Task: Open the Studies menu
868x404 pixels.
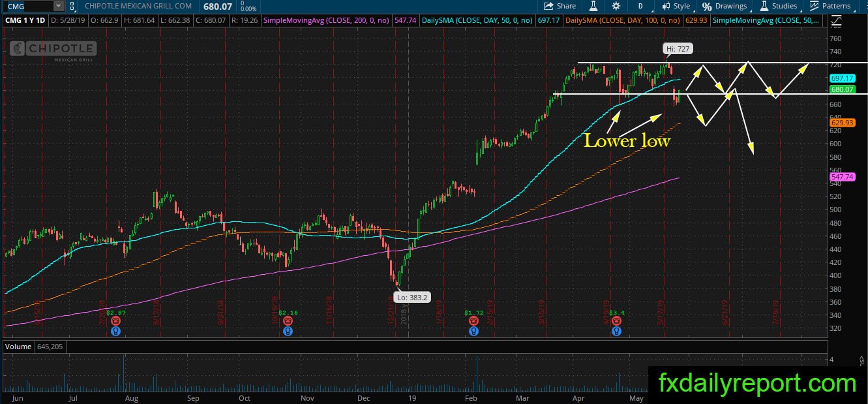Action: (777, 6)
